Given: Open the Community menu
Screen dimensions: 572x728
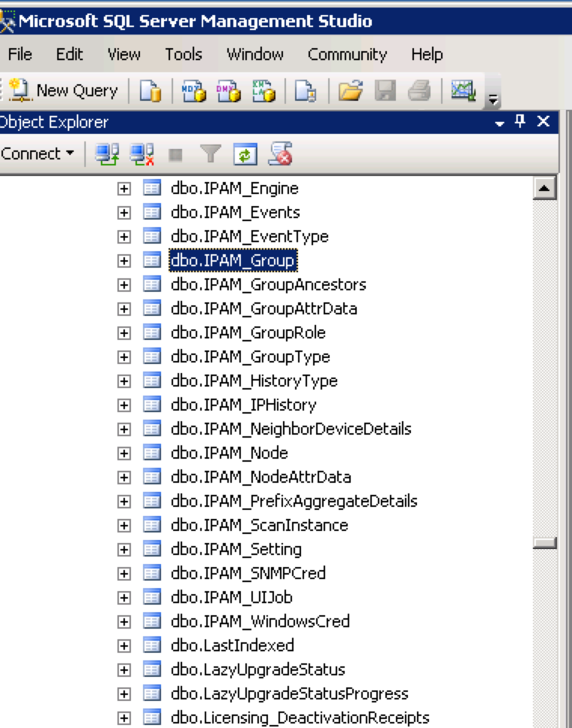Looking at the screenshot, I should [347, 54].
